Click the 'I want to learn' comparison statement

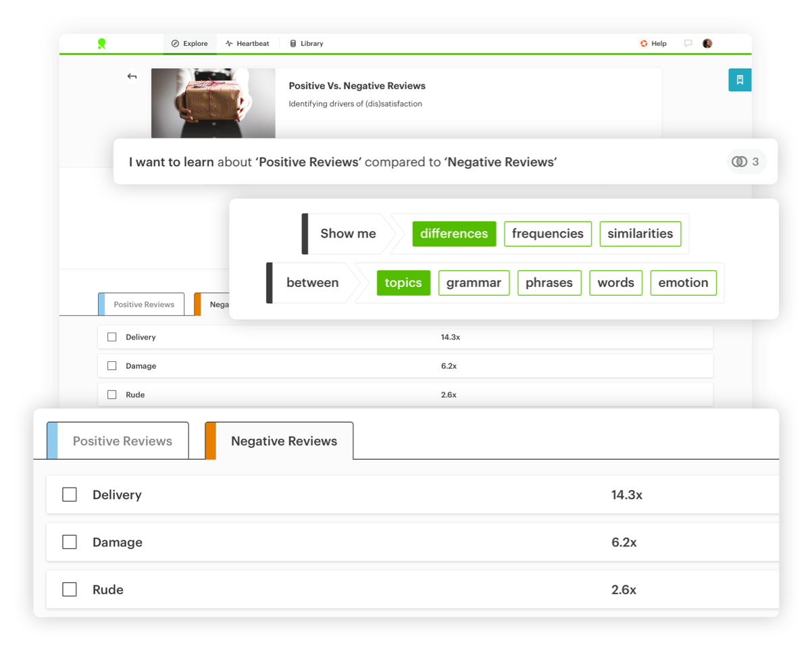pyautogui.click(x=343, y=162)
